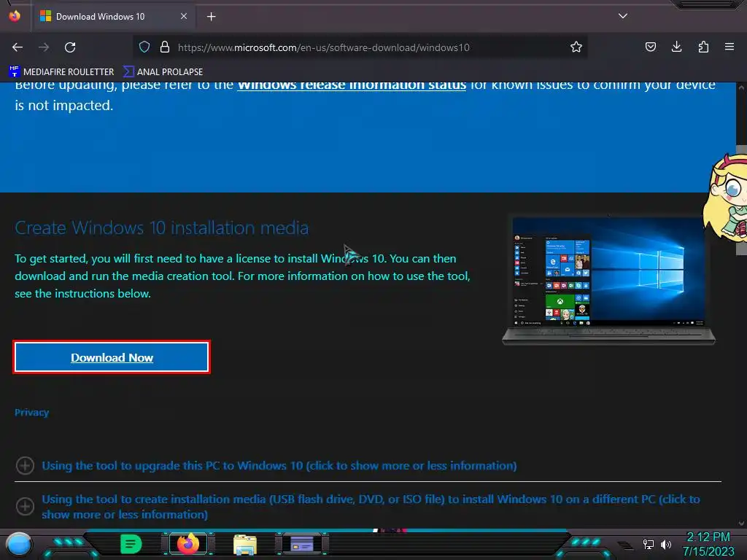Reload the current page

tap(70, 47)
